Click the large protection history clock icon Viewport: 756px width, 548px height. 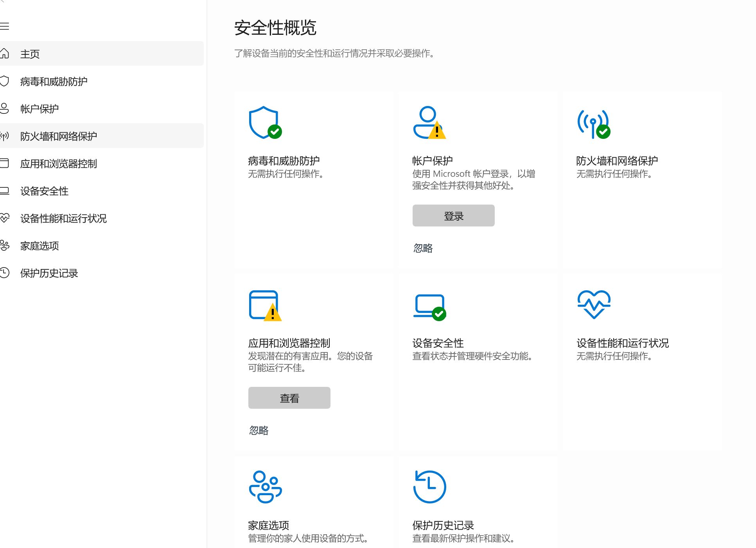point(429,487)
